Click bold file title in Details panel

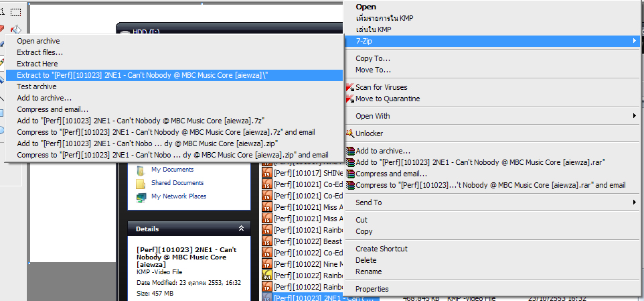tap(187, 257)
